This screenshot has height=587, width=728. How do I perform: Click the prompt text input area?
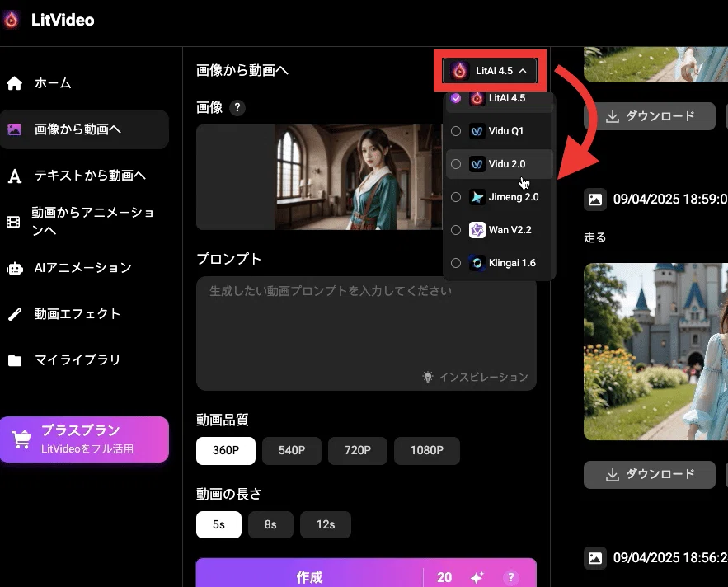366,333
